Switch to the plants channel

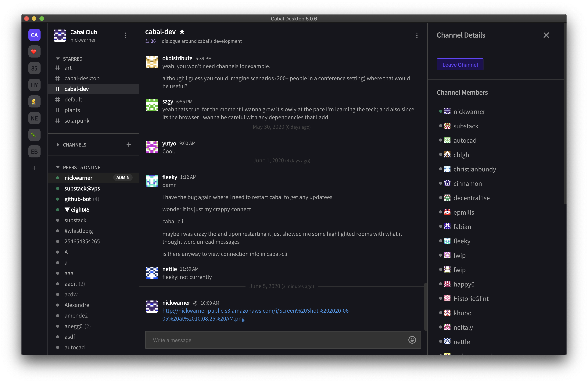(x=72, y=110)
